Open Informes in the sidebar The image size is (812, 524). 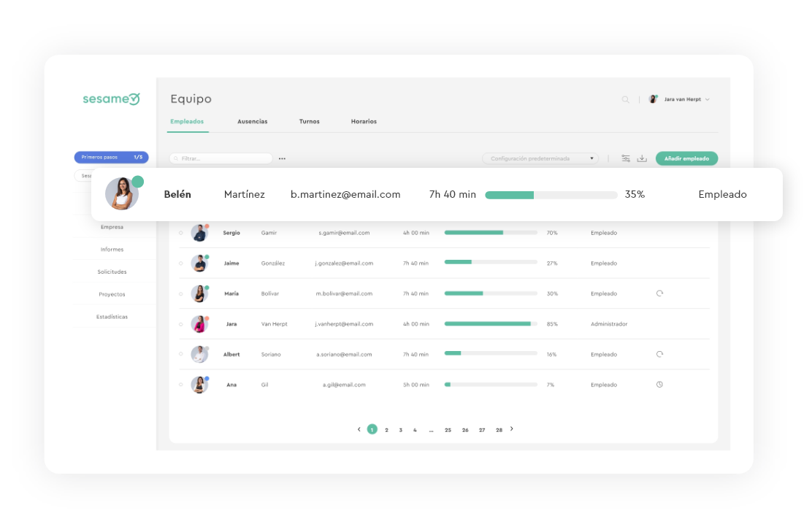tap(112, 250)
